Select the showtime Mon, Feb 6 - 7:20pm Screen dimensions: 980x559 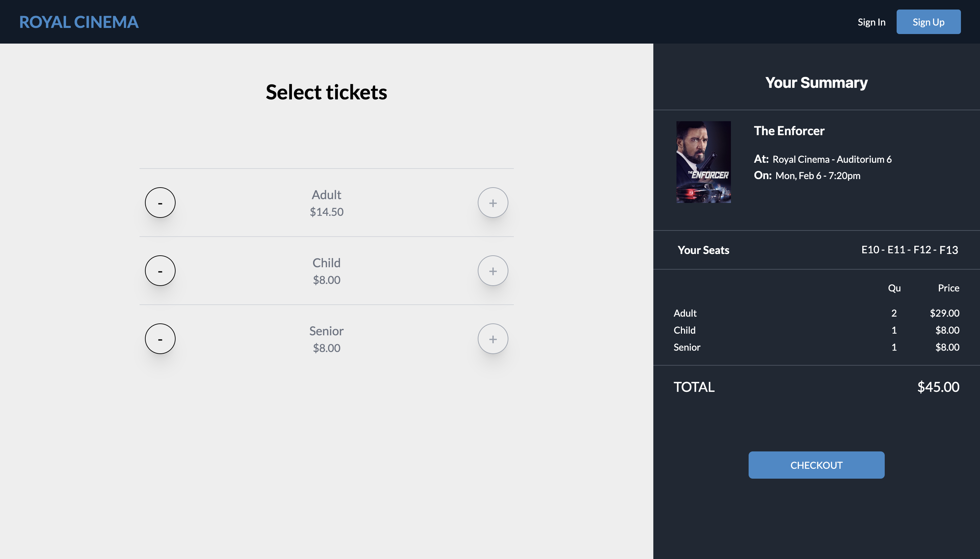tap(817, 175)
